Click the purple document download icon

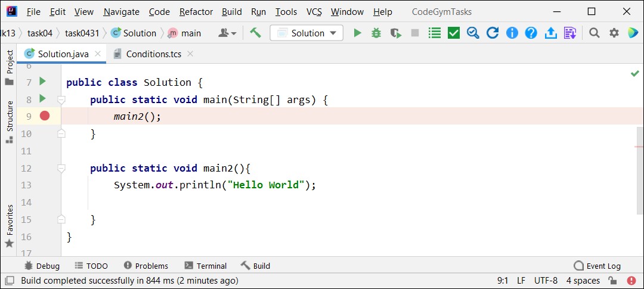pyautogui.click(x=570, y=33)
